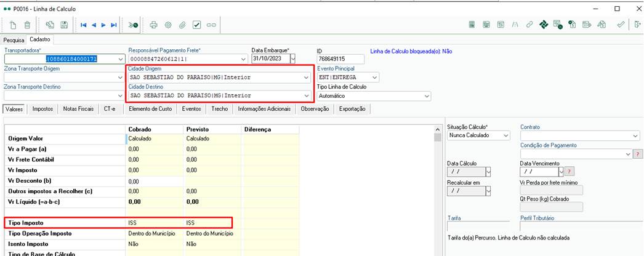This screenshot has width=644, height=256.
Task: Click the table with green badge icon
Action: pyautogui.click(x=558, y=25)
